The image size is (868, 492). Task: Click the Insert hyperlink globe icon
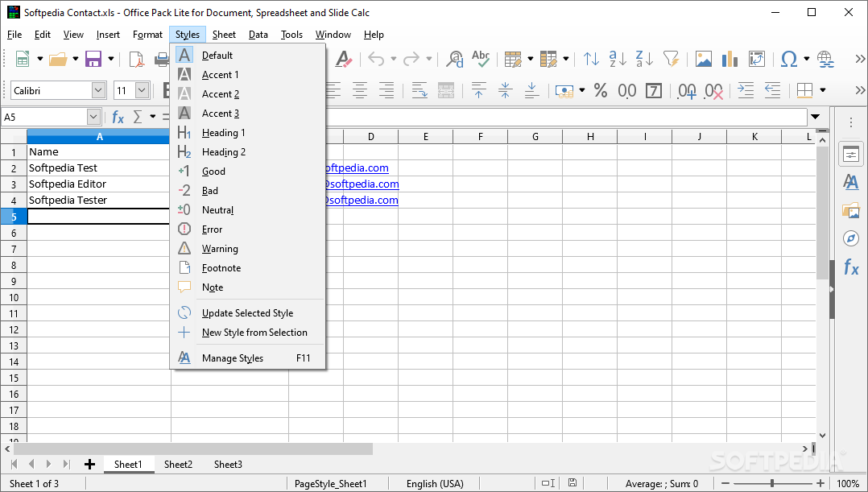[825, 59]
